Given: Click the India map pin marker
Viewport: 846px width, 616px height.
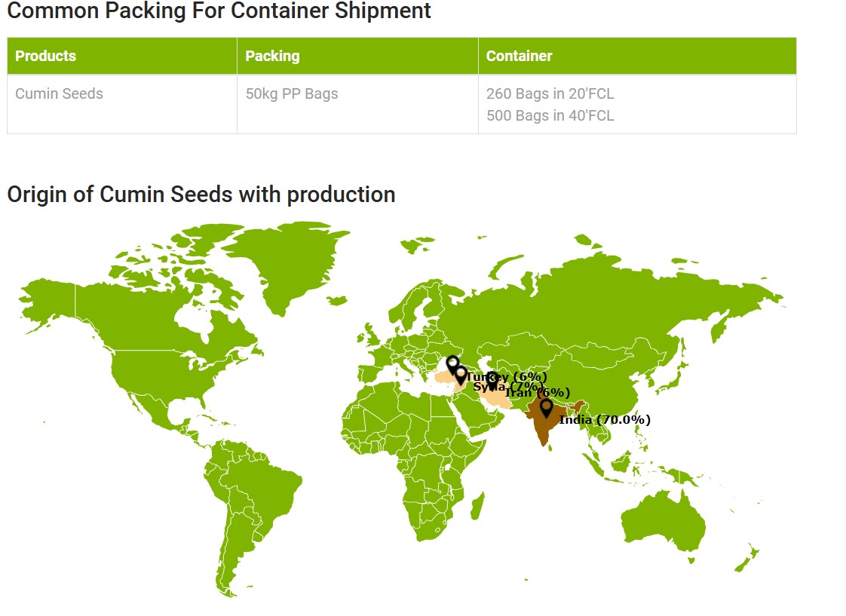Looking at the screenshot, I should [x=546, y=408].
